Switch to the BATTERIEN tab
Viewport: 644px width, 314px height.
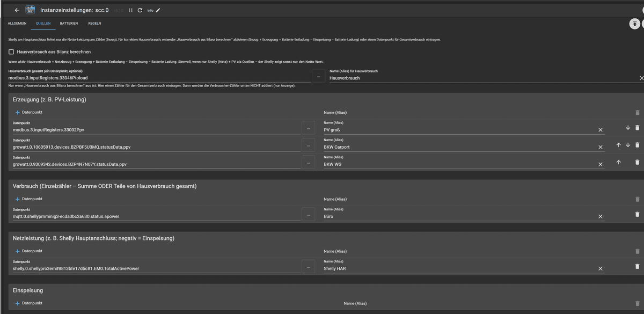(x=69, y=23)
